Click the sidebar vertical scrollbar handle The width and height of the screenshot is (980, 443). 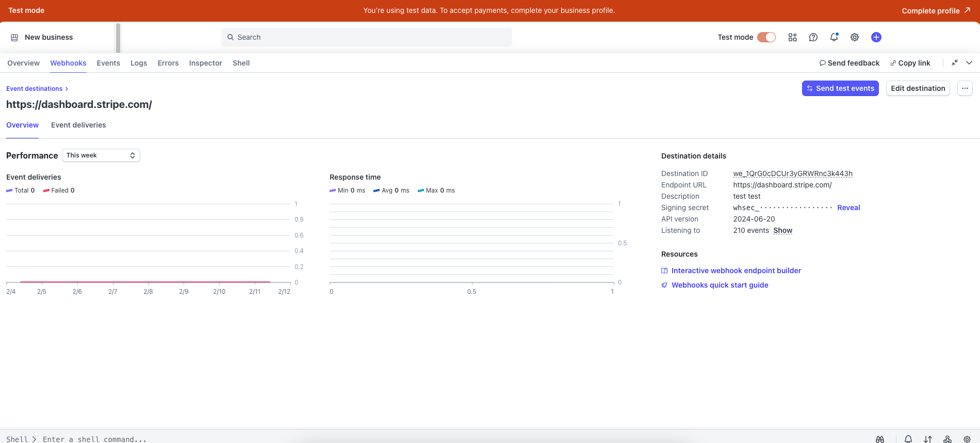(x=118, y=38)
